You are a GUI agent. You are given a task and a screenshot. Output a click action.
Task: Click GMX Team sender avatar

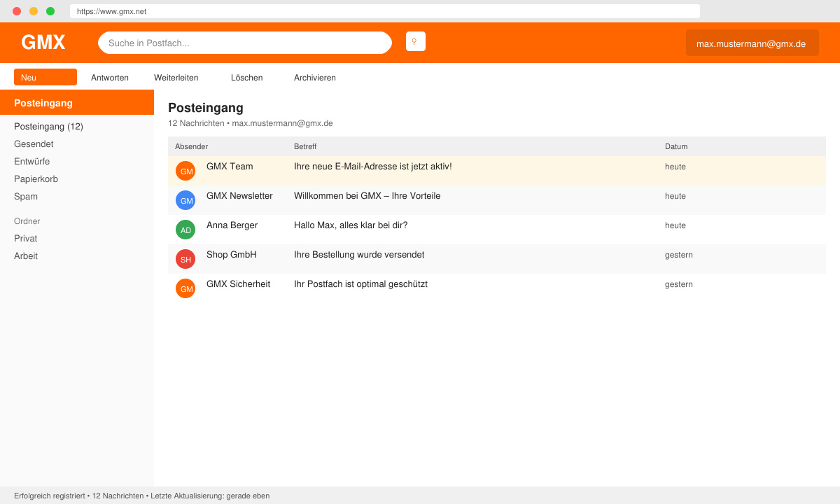point(185,171)
